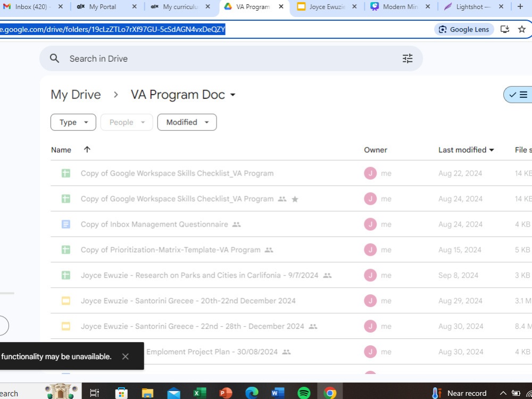The image size is (532, 399).
Task: Click shared icon beside Prioritization-Matrix file
Action: point(269,250)
